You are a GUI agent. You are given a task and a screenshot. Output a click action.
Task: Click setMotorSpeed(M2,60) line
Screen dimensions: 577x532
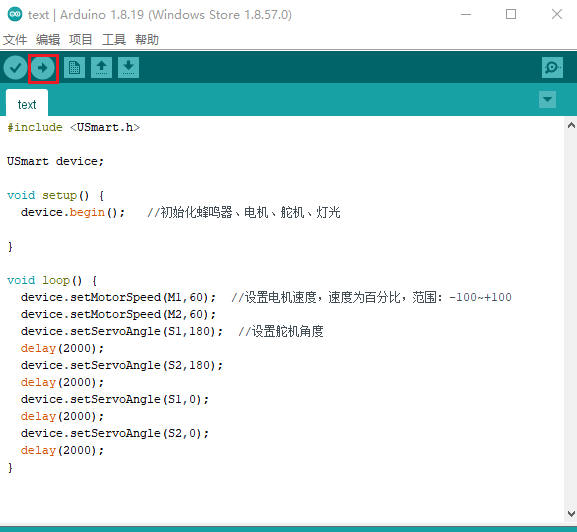[x=118, y=314]
